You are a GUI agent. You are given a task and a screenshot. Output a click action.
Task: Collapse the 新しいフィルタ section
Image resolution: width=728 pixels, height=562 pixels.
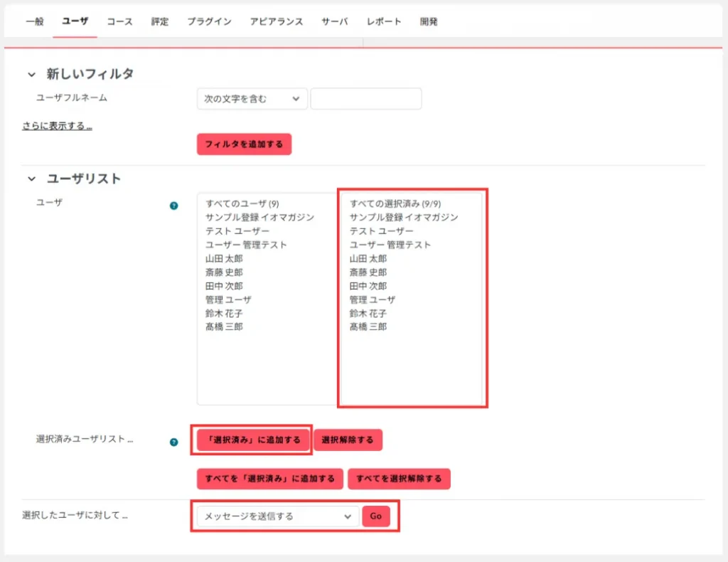[31, 74]
